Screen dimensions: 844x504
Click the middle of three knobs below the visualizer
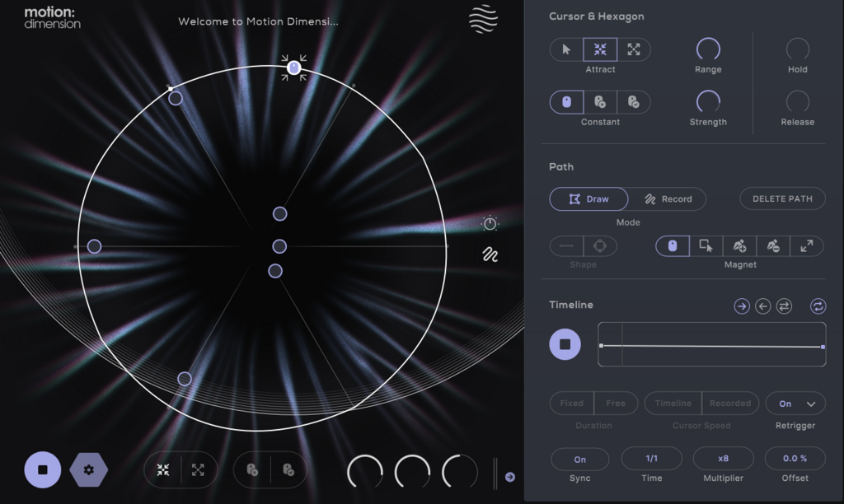(412, 472)
